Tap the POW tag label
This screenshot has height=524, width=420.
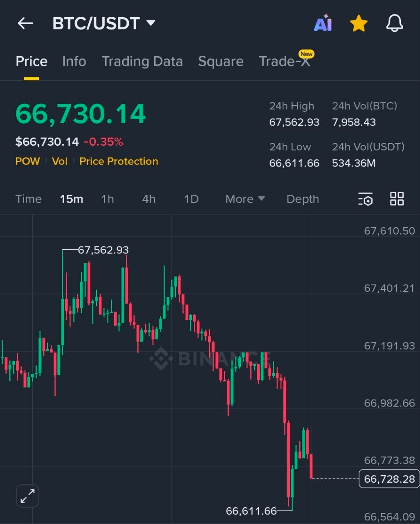click(27, 161)
